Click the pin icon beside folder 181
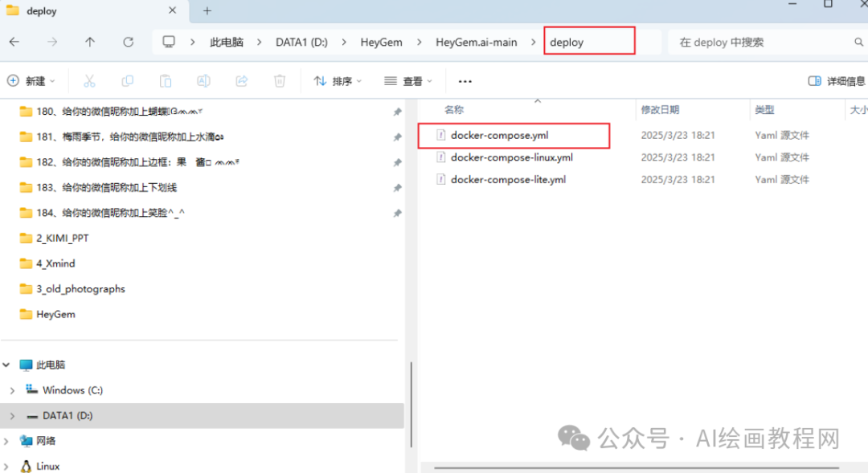 click(397, 137)
